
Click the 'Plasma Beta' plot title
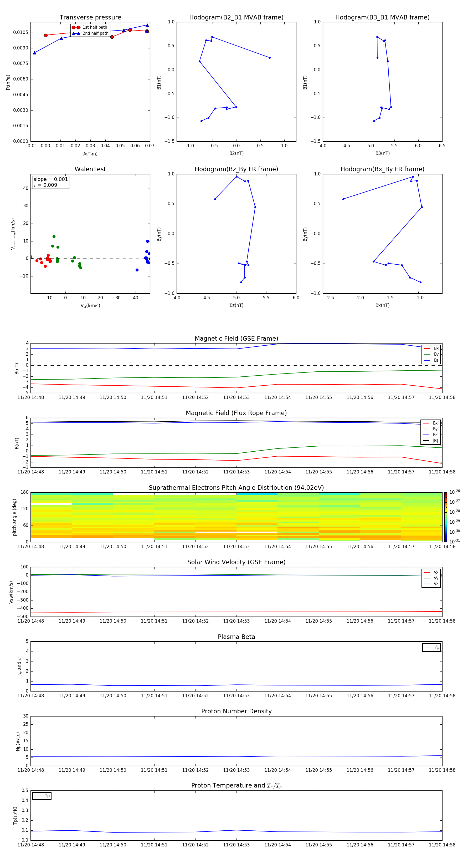point(236,637)
